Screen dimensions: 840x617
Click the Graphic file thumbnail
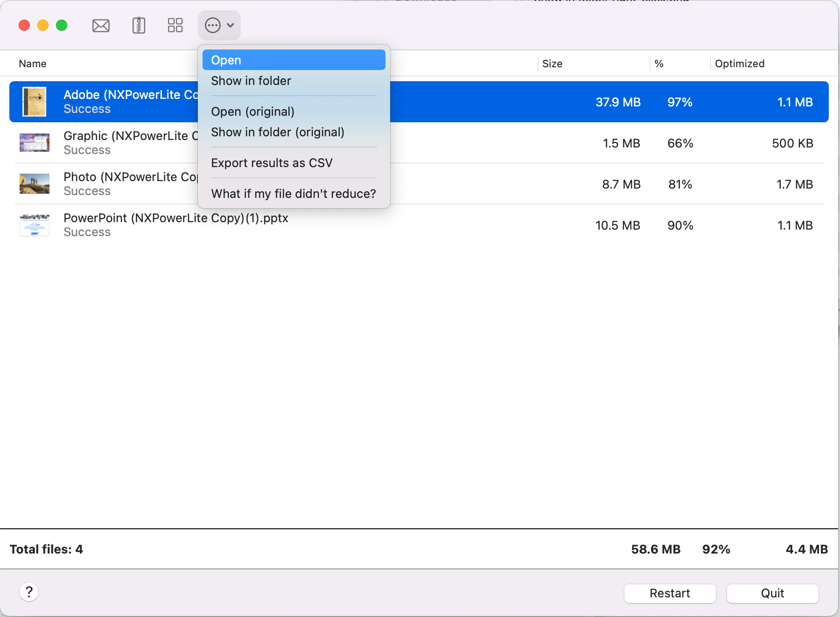(x=34, y=142)
